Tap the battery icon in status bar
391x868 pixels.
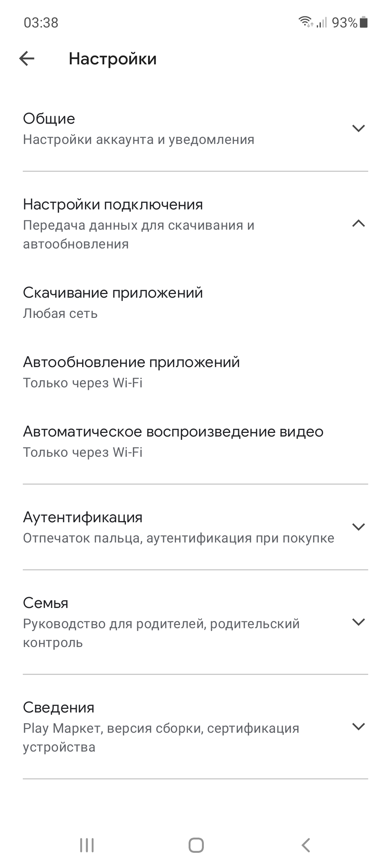click(x=364, y=22)
